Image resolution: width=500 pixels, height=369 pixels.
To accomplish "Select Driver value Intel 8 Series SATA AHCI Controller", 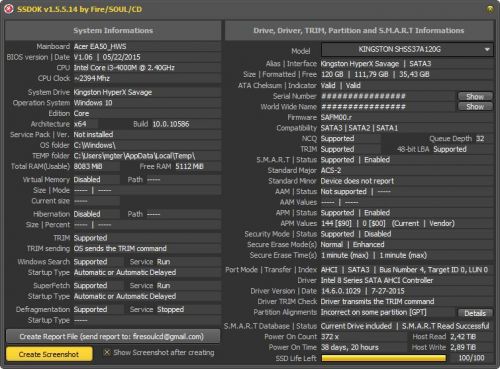I will tap(377, 280).
